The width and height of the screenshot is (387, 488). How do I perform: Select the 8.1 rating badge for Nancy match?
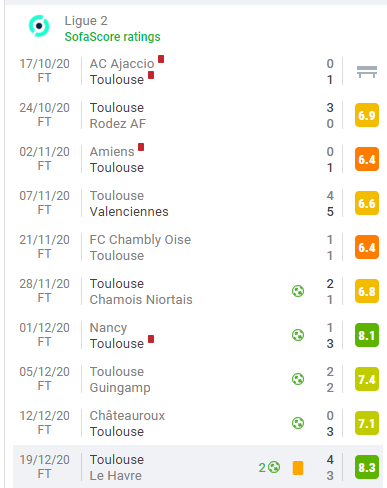click(x=367, y=335)
